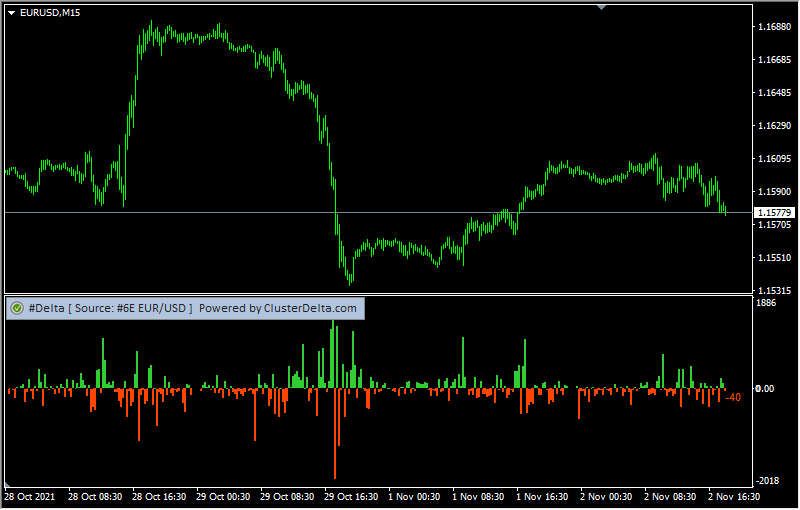Screen dimensions: 800x510
Task: Click the time label 2 Nov 00:30
Action: click(x=606, y=496)
